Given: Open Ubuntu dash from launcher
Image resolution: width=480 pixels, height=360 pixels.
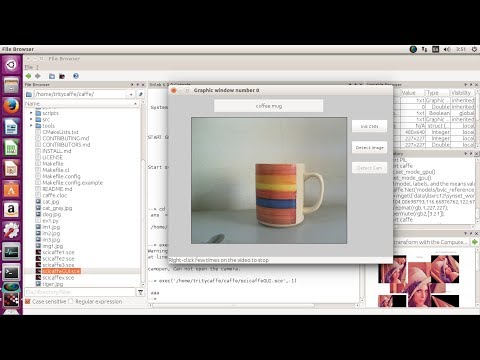Looking at the screenshot, I should (x=11, y=64).
